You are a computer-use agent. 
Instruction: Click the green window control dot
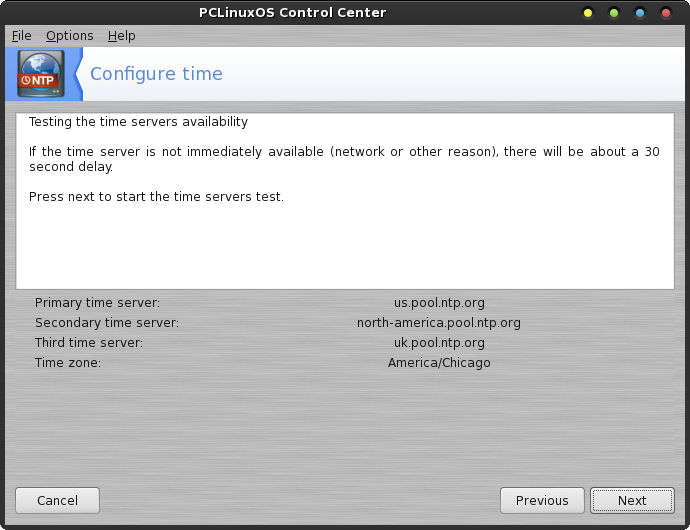coord(613,13)
